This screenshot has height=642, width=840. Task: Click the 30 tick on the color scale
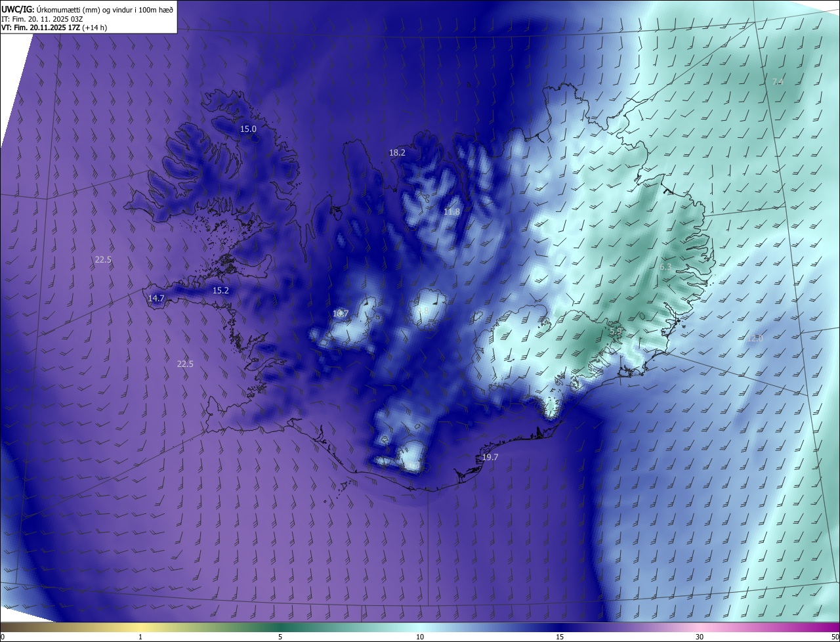point(700,637)
